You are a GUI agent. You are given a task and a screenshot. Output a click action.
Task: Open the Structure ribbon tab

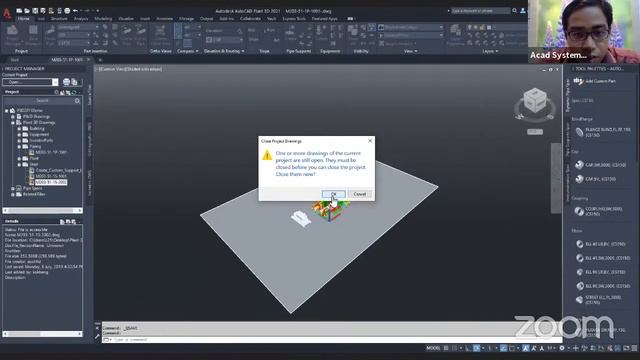point(59,19)
